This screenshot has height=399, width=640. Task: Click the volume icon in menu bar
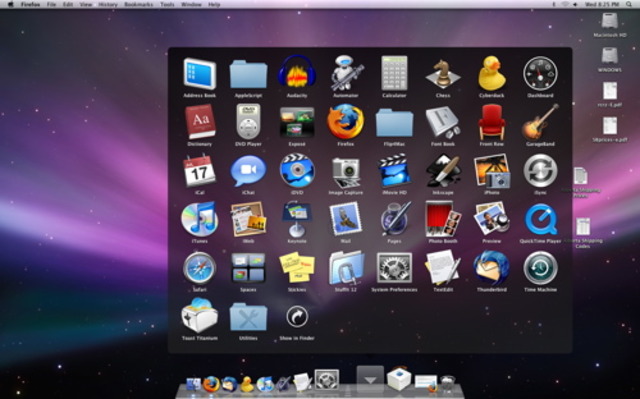576,4
